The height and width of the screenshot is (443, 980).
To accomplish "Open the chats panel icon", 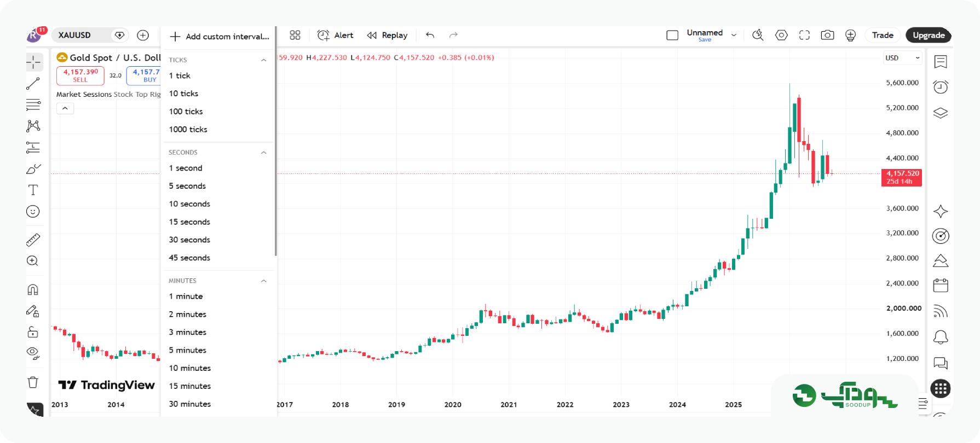I will pos(941,363).
